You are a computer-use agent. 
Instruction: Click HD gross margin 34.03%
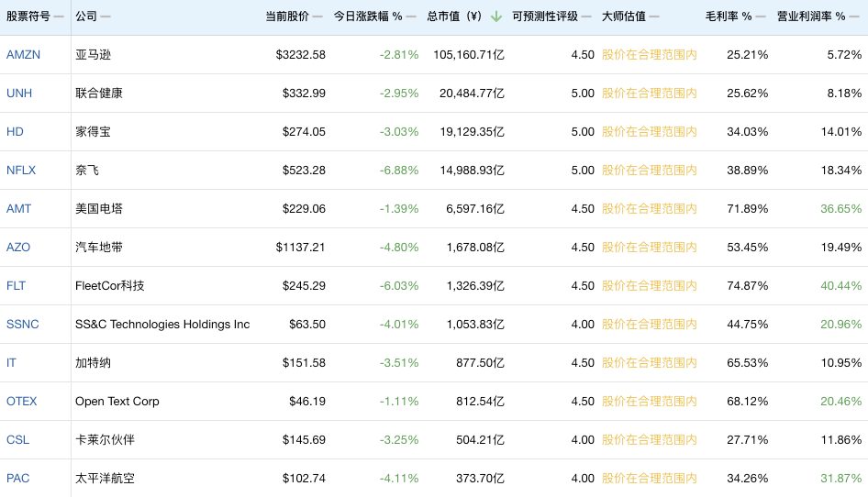[x=748, y=132]
